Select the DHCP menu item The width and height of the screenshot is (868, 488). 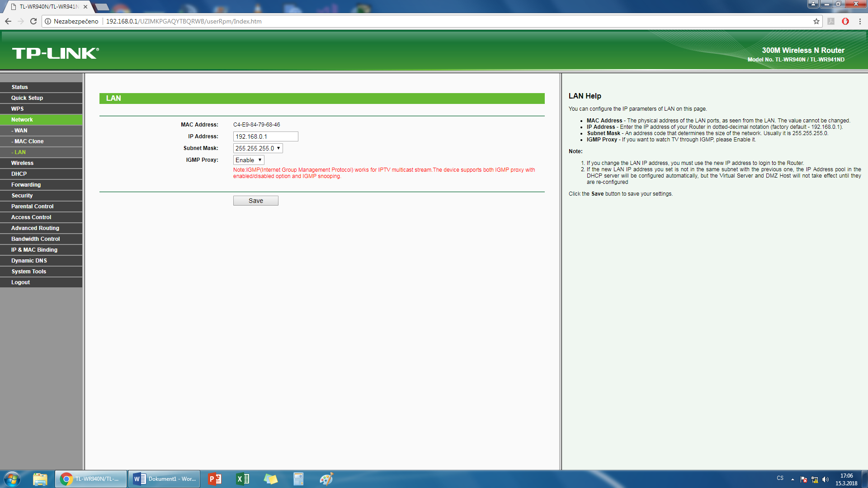[x=19, y=174]
